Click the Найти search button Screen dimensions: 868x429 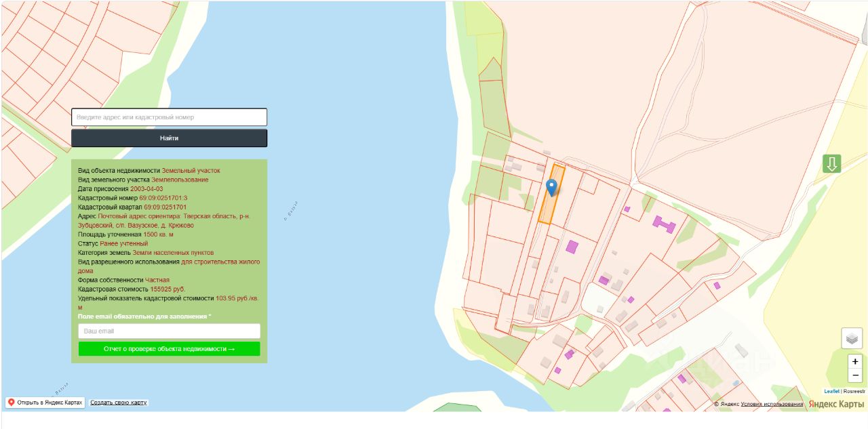click(169, 138)
